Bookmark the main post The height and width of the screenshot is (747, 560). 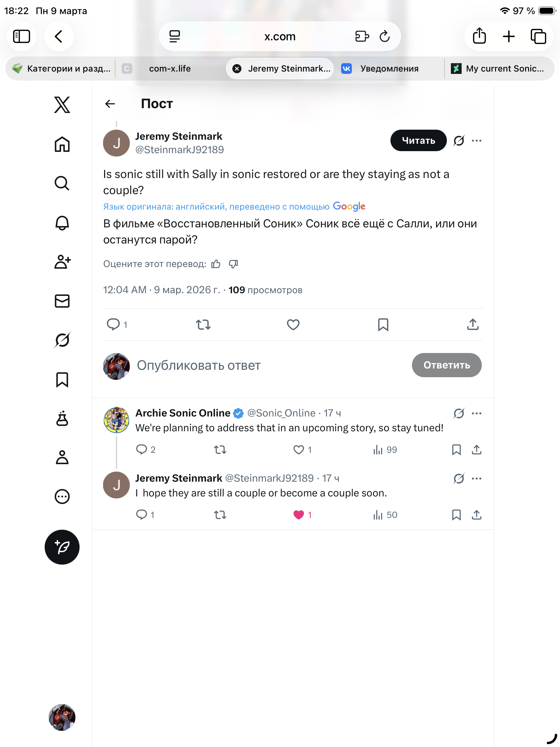coord(383,324)
